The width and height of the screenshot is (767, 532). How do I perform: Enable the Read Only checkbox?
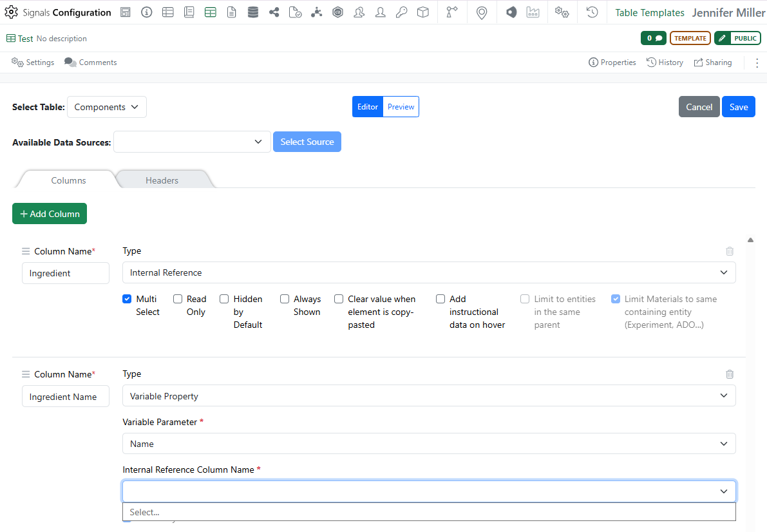pyautogui.click(x=178, y=299)
